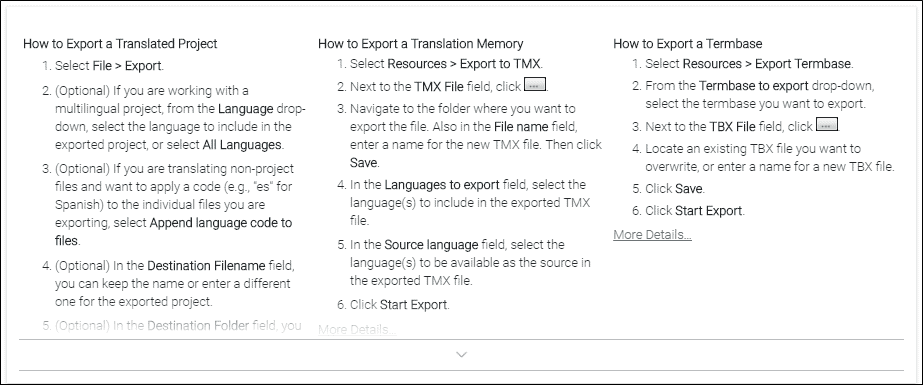The height and width of the screenshot is (385, 923).
Task: Click 'Start Export' in Translation Memory step 6
Action: pyautogui.click(x=414, y=305)
